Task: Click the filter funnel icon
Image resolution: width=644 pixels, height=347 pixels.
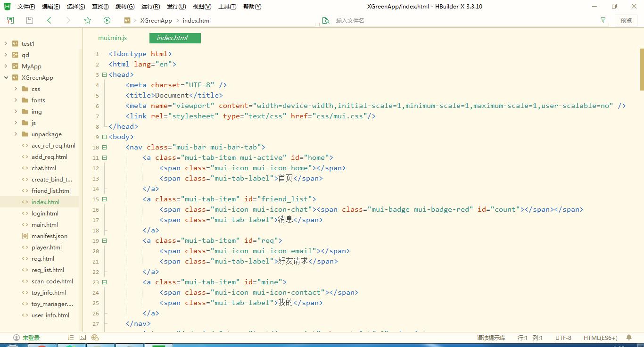Action: tap(603, 20)
